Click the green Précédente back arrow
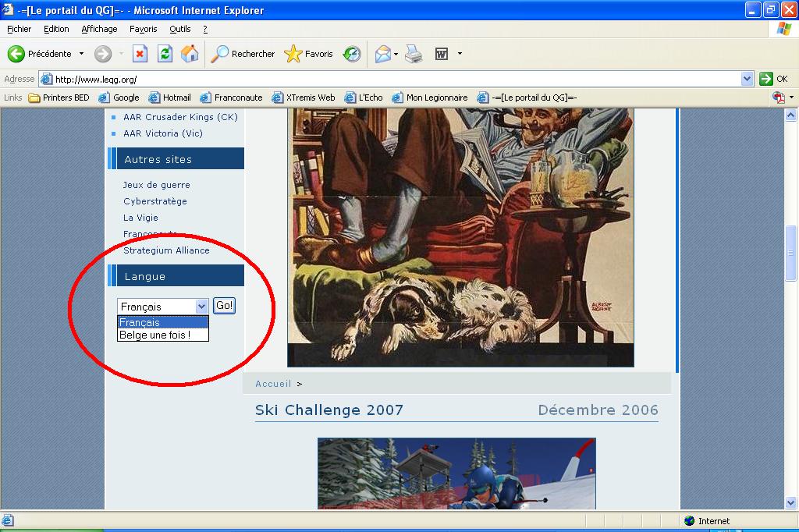799x532 pixels. point(16,54)
